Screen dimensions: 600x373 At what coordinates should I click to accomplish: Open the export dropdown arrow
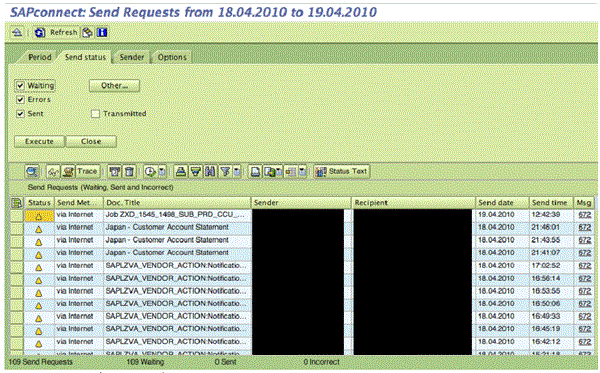279,172
